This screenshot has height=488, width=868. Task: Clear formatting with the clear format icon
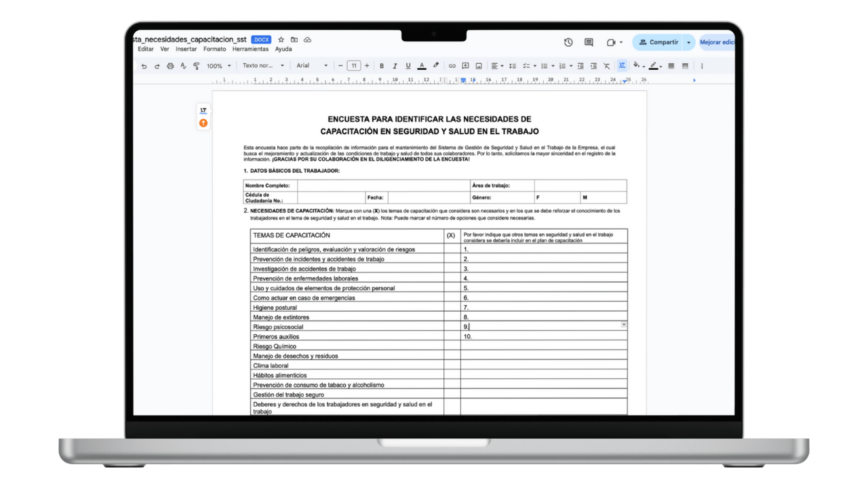pyautogui.click(x=607, y=65)
